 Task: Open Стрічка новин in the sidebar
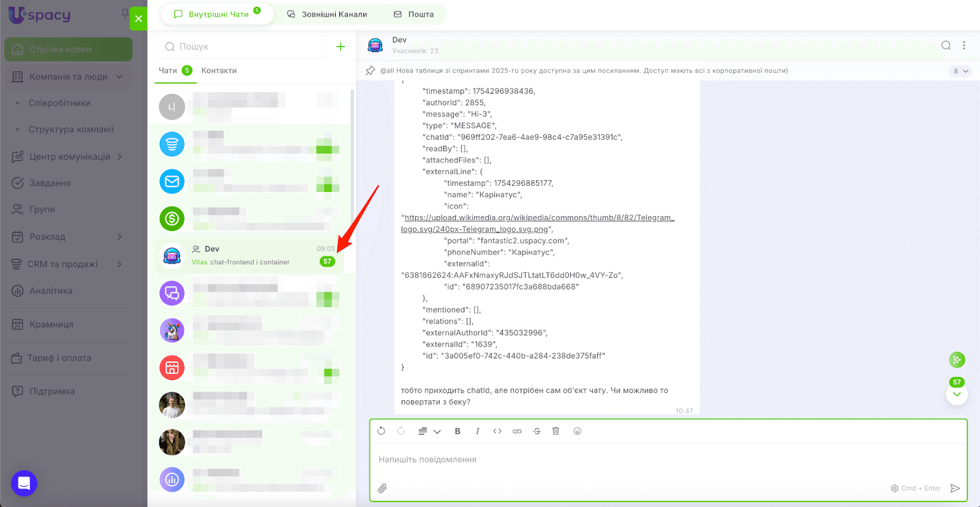coord(69,49)
